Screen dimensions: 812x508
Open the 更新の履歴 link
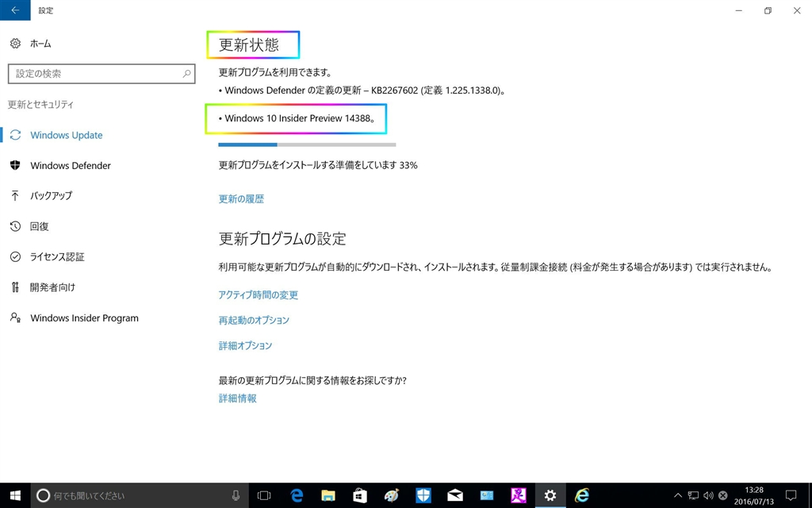tap(241, 198)
